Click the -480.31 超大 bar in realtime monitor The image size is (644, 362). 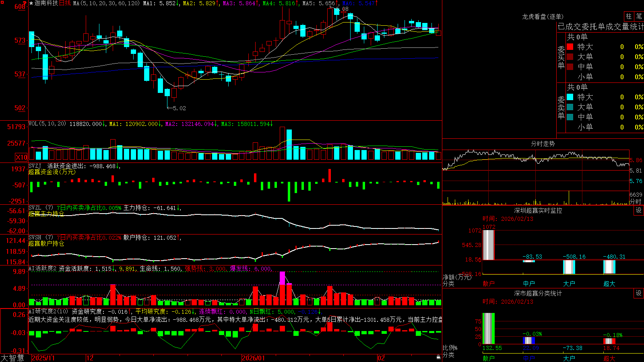pyautogui.click(x=609, y=267)
